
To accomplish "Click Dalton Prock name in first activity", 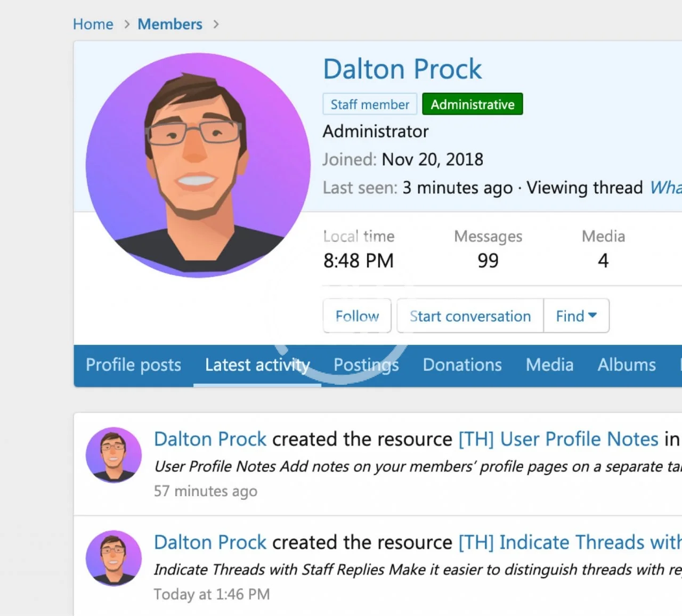I will 210,439.
